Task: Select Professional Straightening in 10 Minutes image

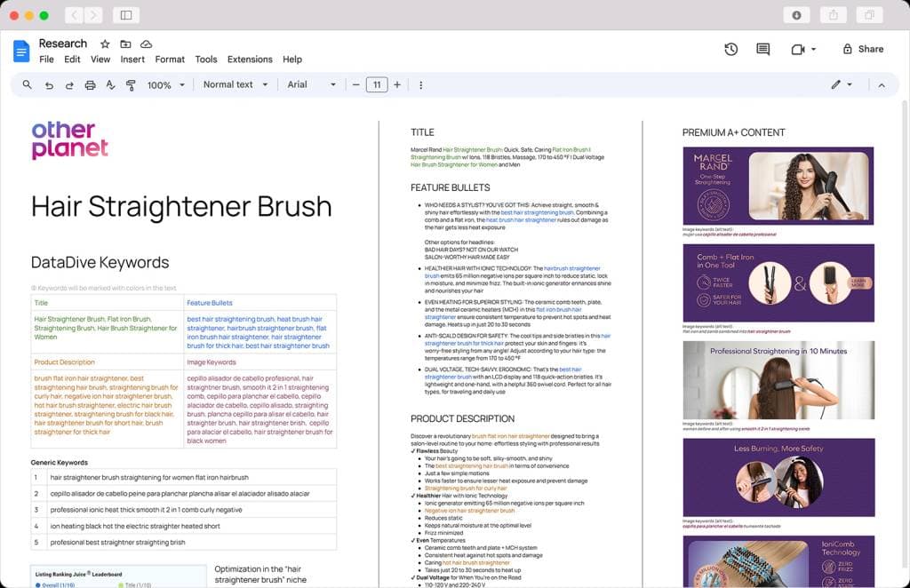Action: click(778, 380)
